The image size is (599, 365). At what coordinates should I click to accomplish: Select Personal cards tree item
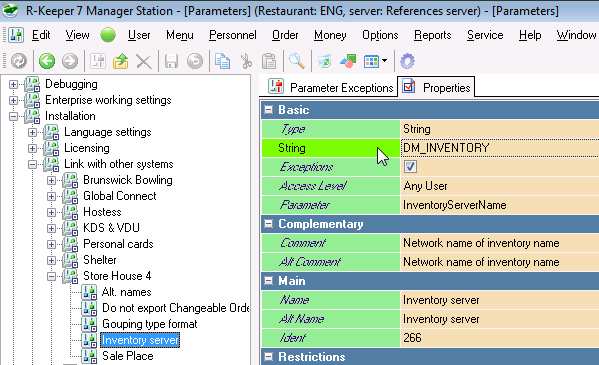pyautogui.click(x=118, y=244)
